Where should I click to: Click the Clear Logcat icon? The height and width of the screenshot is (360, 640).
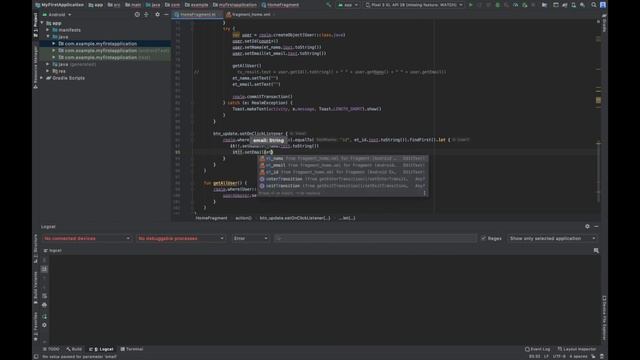pyautogui.click(x=44, y=260)
